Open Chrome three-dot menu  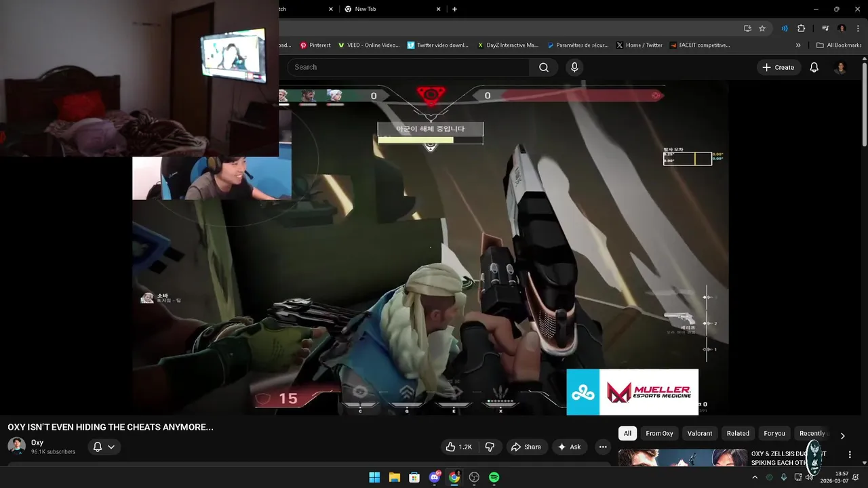click(x=857, y=28)
